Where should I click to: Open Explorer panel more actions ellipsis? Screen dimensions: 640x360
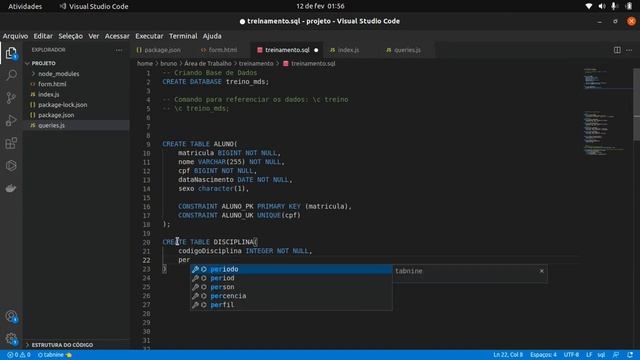pos(118,50)
